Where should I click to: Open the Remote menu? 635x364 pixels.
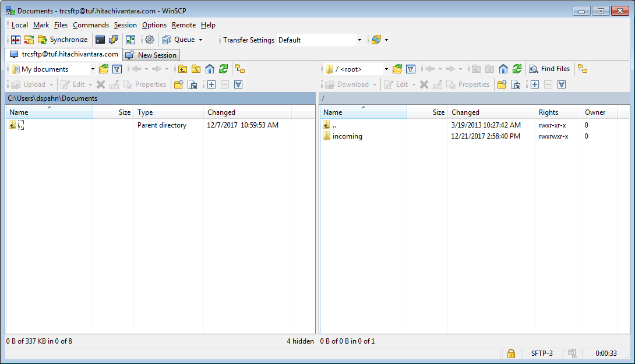184,25
